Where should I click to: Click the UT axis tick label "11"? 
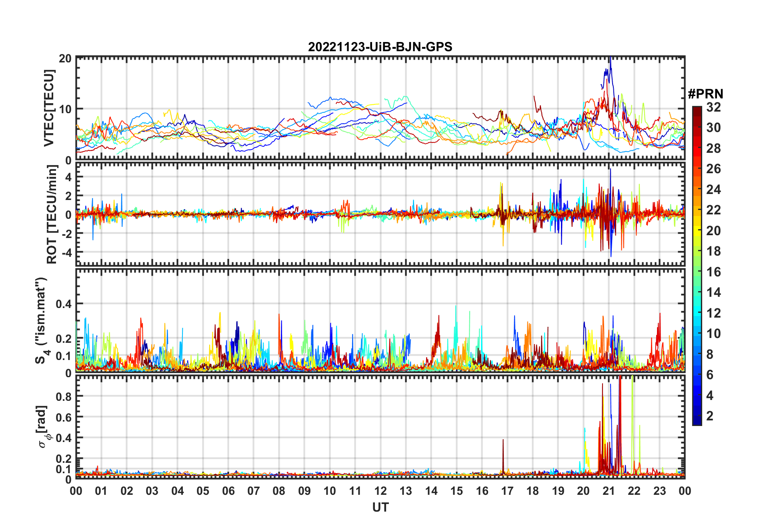[355, 491]
